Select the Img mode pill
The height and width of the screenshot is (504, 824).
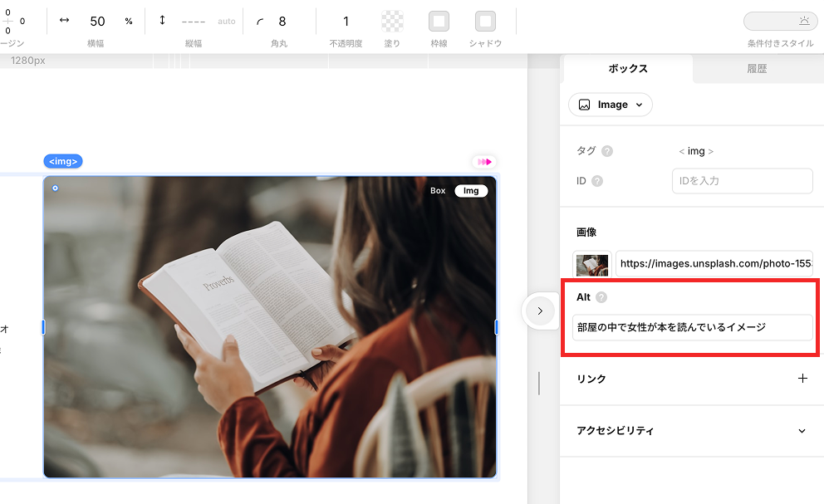tap(471, 191)
